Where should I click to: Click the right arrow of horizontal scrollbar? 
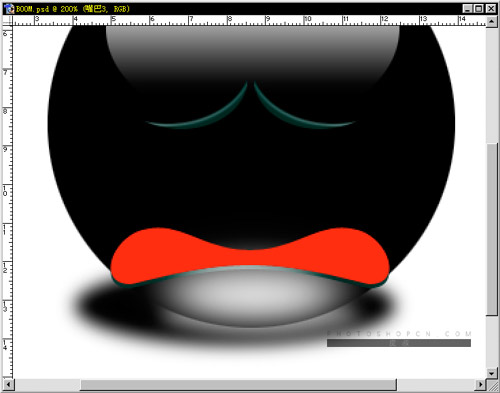pos(480,384)
